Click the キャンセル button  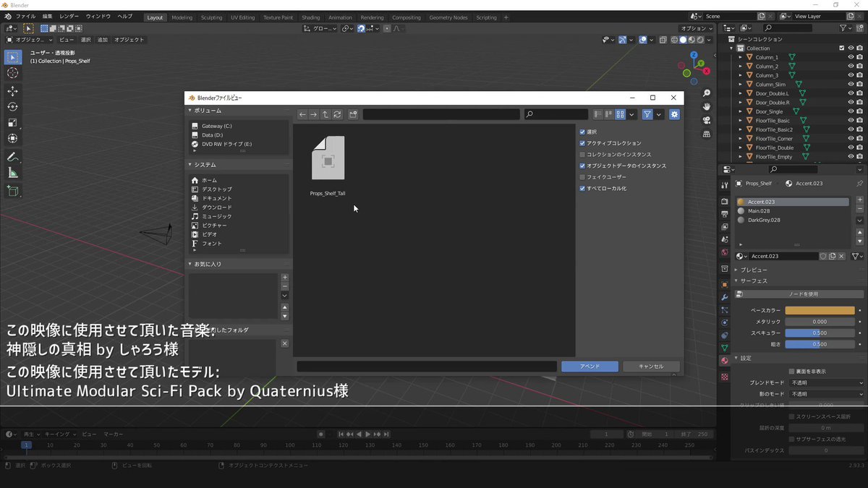pyautogui.click(x=651, y=367)
